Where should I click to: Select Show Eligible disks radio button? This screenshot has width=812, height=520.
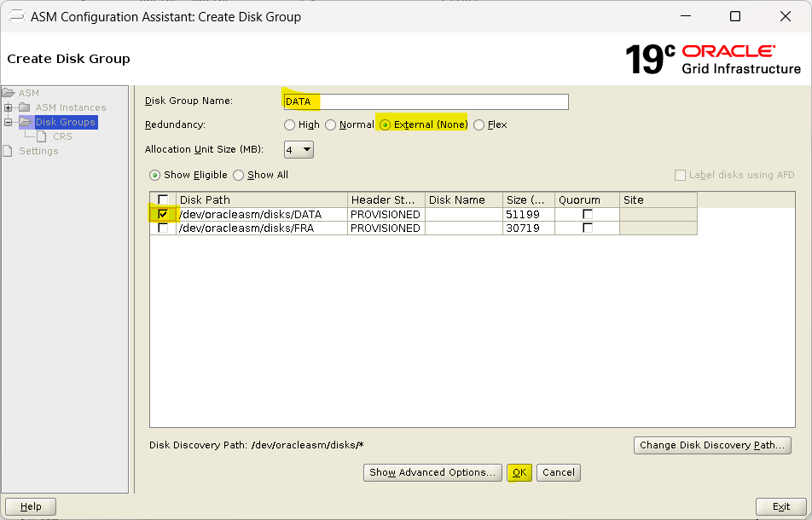point(154,175)
